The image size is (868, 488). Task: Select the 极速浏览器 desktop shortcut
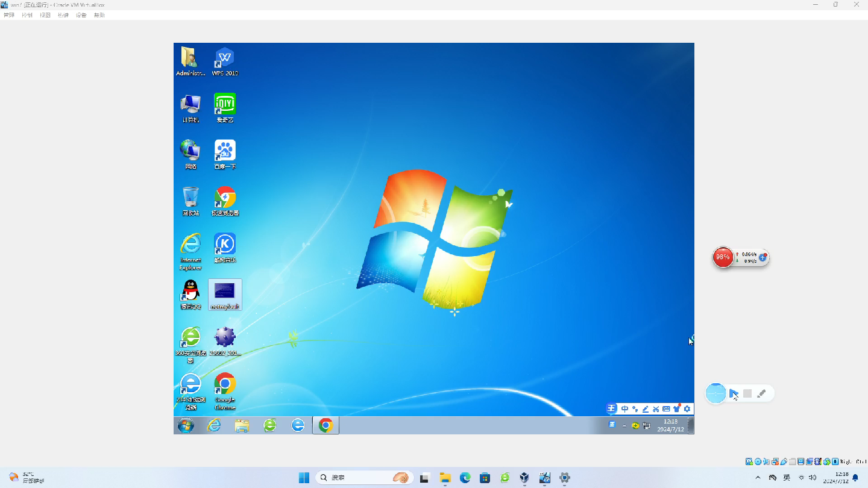[225, 201]
